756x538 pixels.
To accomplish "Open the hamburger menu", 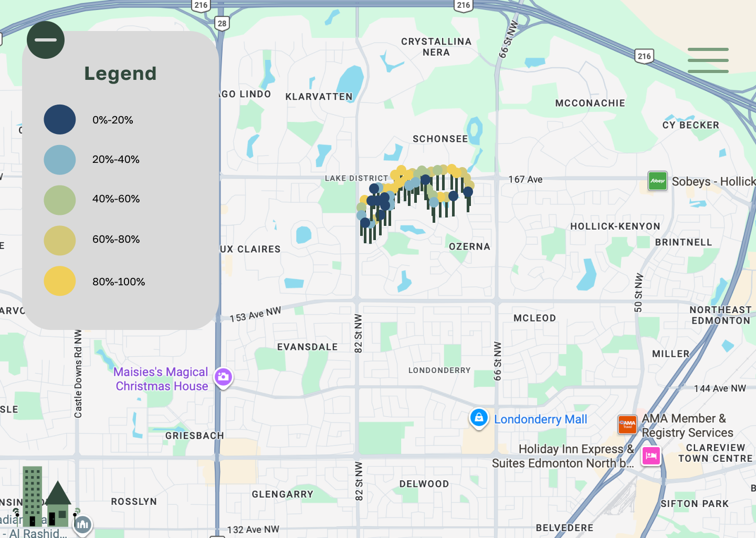I will tap(708, 60).
